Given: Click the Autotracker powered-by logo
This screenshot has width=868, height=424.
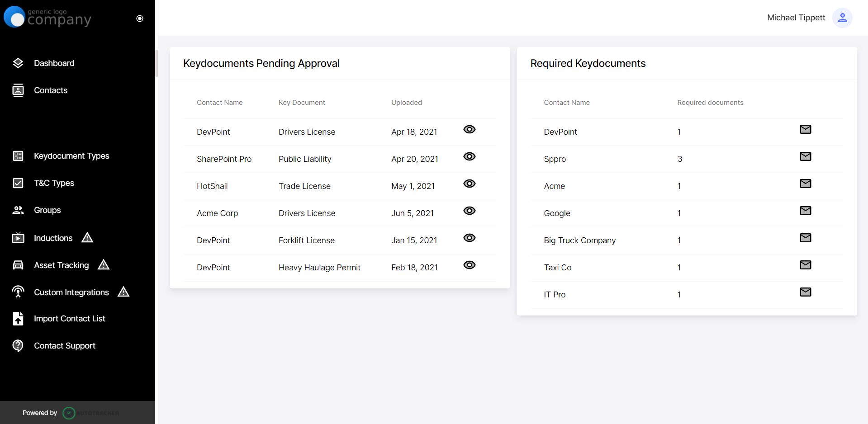Looking at the screenshot, I should coord(91,413).
